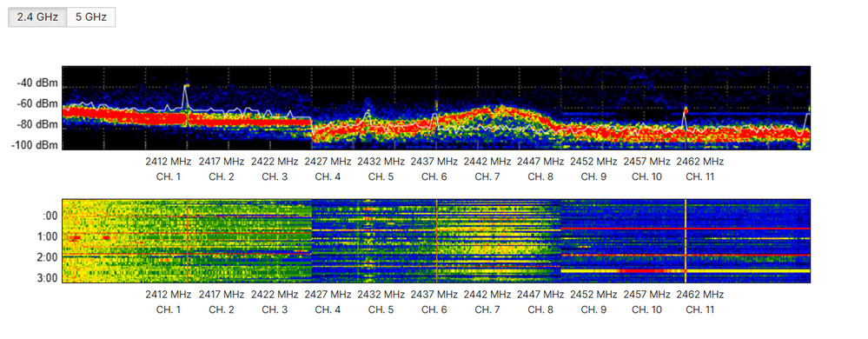
Task: Select the -100 dBm axis label
Action: tap(36, 145)
